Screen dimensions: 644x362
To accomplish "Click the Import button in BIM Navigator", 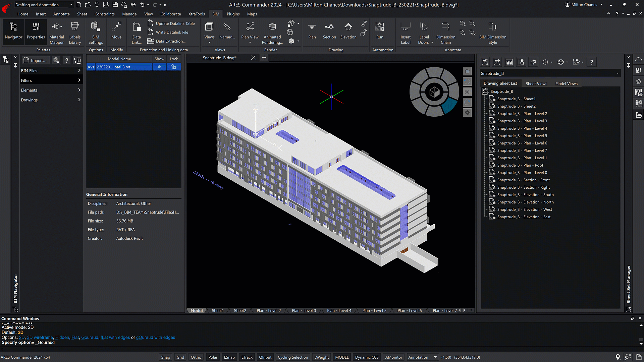I will click(36, 60).
